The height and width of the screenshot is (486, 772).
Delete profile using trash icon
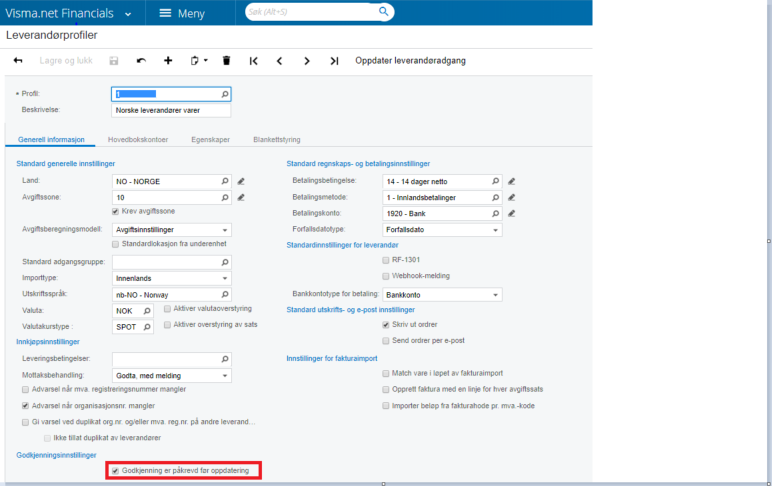[x=226, y=61]
